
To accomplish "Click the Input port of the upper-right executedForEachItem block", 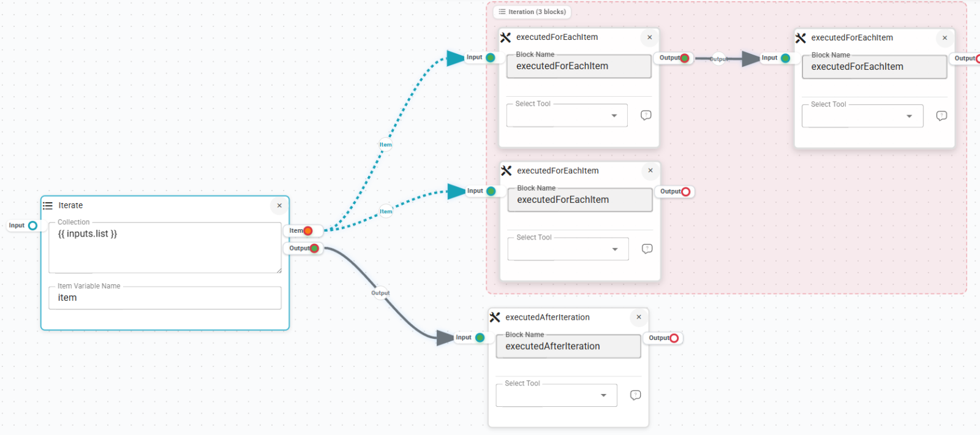I will point(786,58).
